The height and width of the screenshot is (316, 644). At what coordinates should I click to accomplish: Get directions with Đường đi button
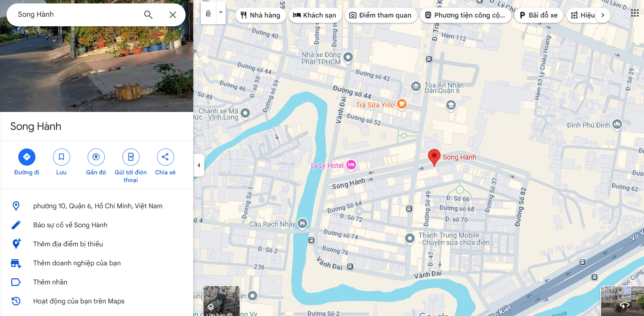click(27, 162)
